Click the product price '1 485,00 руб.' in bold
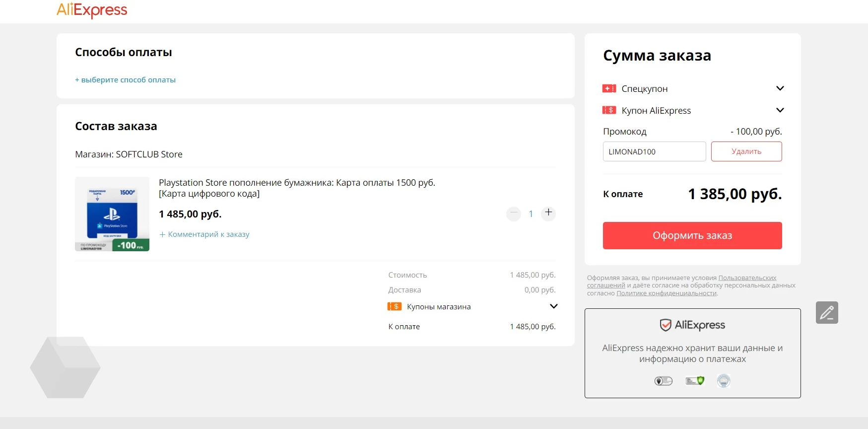868x429 pixels. (x=190, y=214)
